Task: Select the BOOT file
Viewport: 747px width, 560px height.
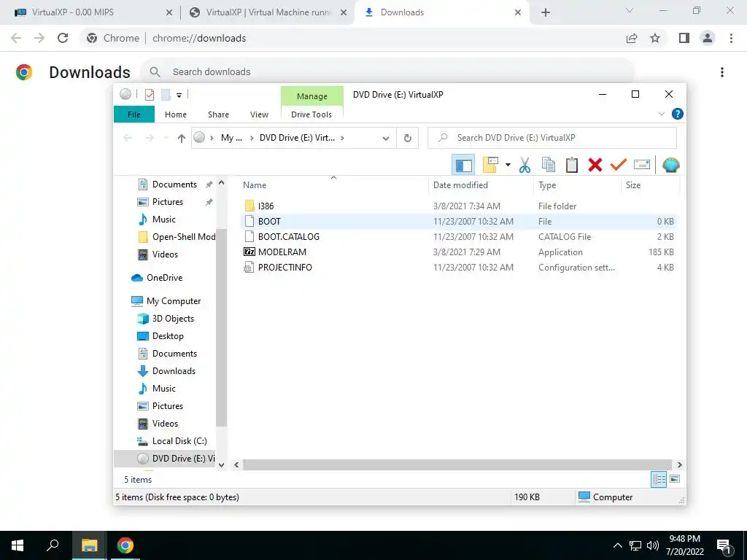Action: [269, 222]
